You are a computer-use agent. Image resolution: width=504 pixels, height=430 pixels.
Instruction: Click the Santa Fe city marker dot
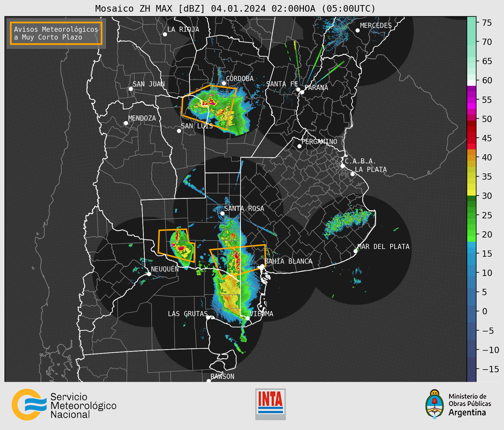tap(298, 89)
